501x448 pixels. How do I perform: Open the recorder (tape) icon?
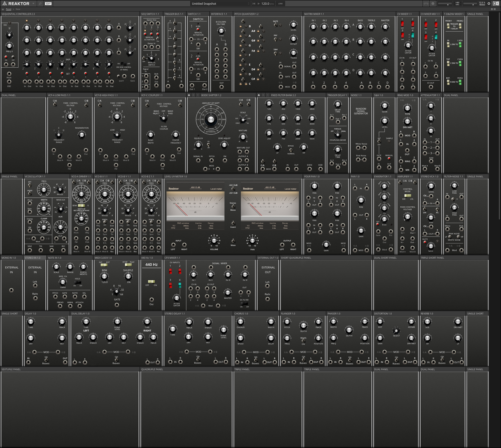pyautogui.click(x=426, y=4)
